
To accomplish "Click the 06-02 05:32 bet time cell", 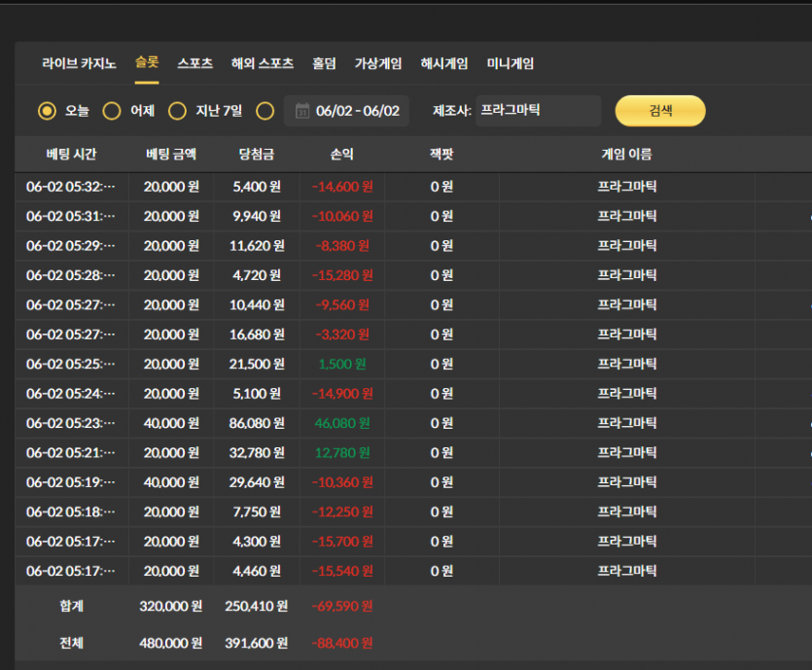I will pyautogui.click(x=71, y=187).
